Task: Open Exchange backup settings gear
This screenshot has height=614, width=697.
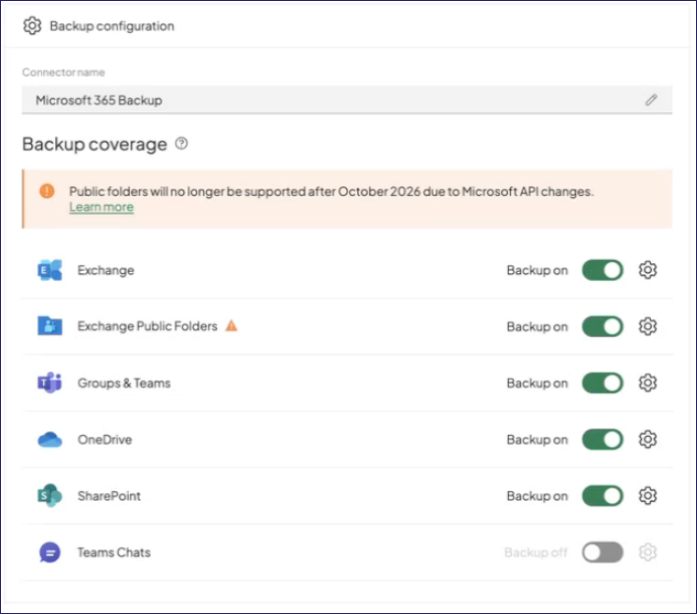Action: tap(648, 270)
